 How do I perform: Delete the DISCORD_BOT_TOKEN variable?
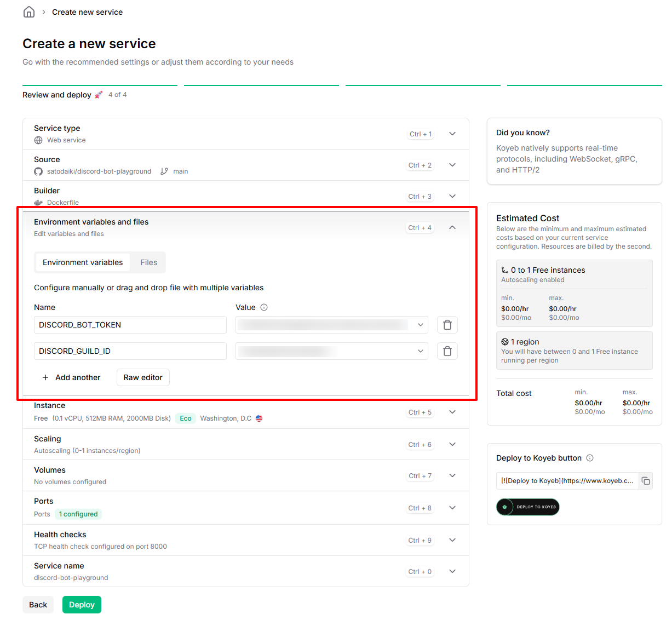447,325
